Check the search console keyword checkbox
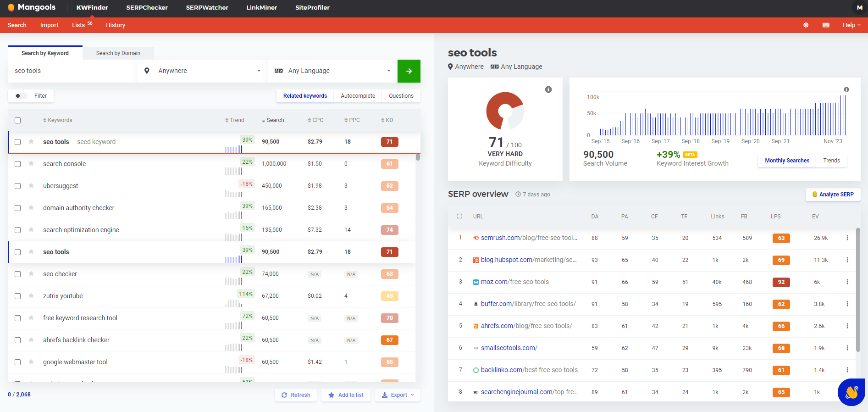Screen dimensions: 868x412 pyautogui.click(x=18, y=164)
